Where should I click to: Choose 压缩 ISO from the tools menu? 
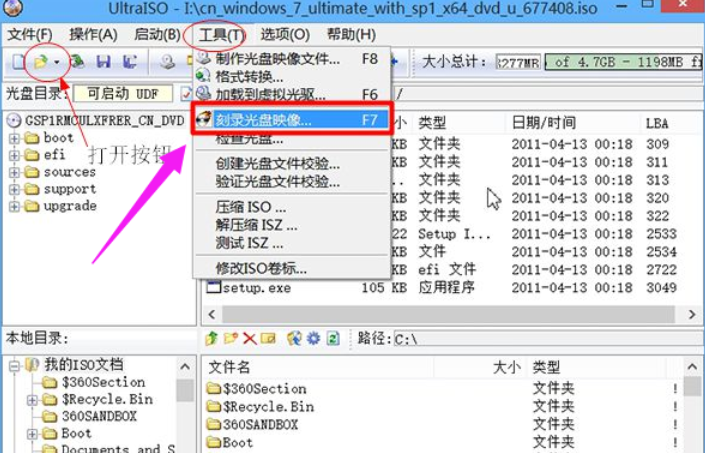[x=250, y=207]
